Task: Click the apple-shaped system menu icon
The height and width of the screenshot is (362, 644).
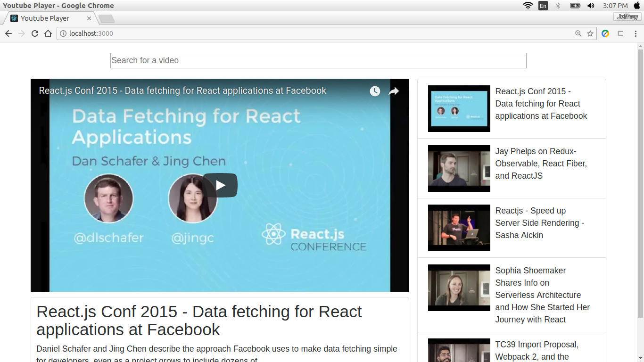Action: (637, 6)
